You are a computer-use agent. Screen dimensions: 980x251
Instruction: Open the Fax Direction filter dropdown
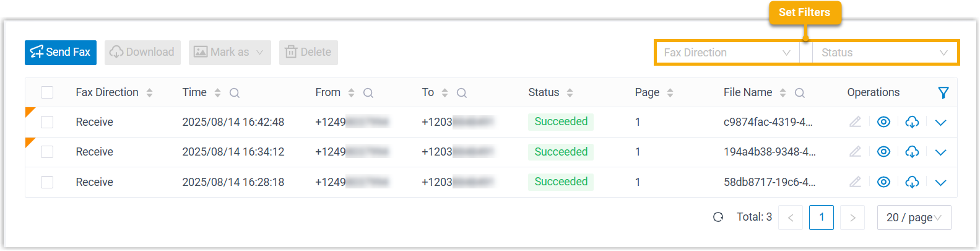pyautogui.click(x=727, y=53)
